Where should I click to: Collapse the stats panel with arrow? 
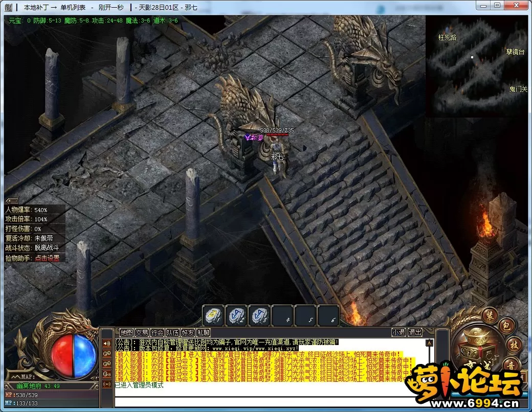point(12,201)
